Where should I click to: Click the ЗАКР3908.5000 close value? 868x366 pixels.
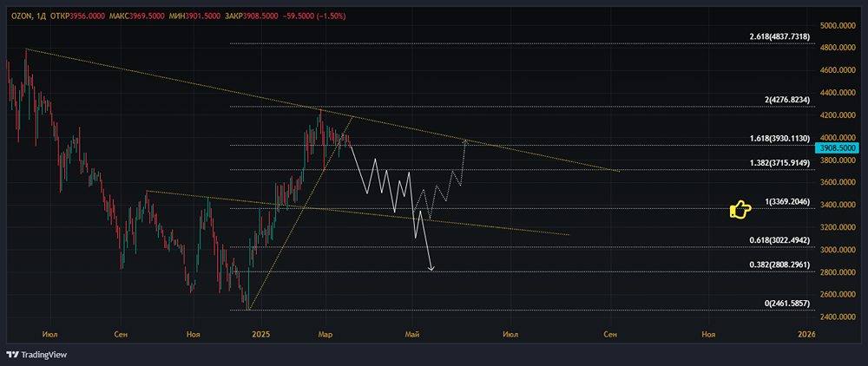click(x=253, y=16)
